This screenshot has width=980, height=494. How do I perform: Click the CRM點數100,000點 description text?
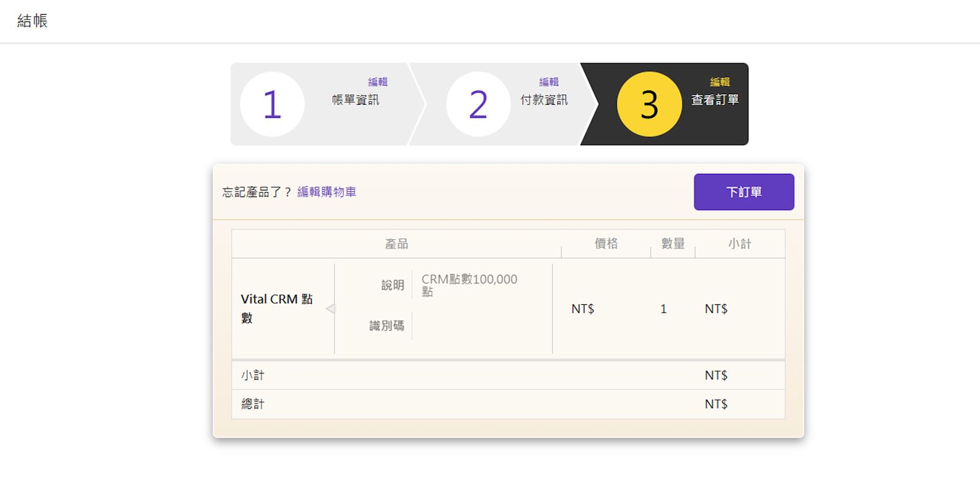[469, 285]
